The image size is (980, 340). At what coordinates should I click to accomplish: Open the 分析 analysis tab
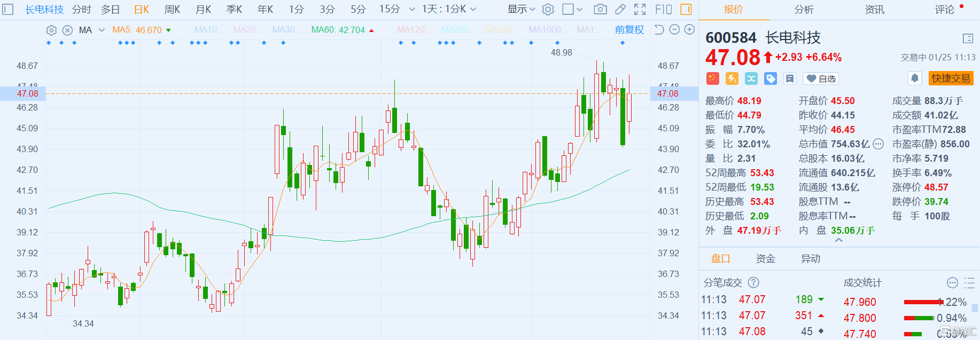coord(804,9)
